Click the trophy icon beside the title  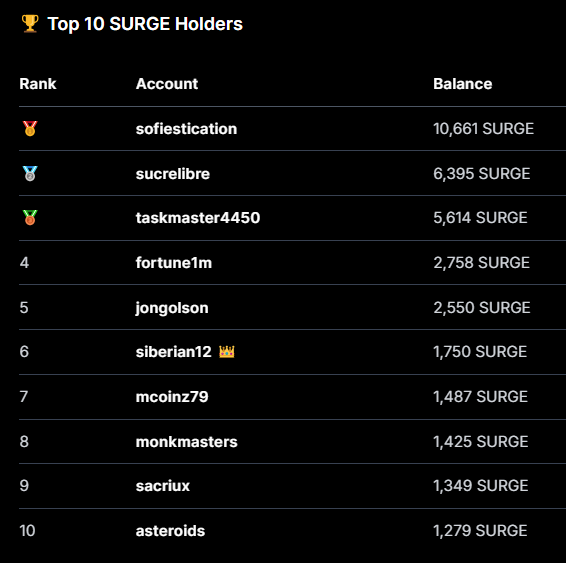(x=30, y=24)
